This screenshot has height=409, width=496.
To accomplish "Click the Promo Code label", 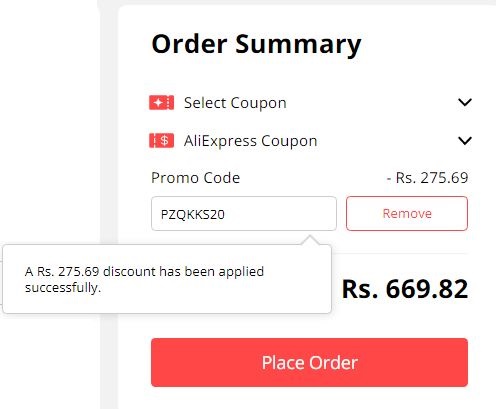I will (x=195, y=178).
